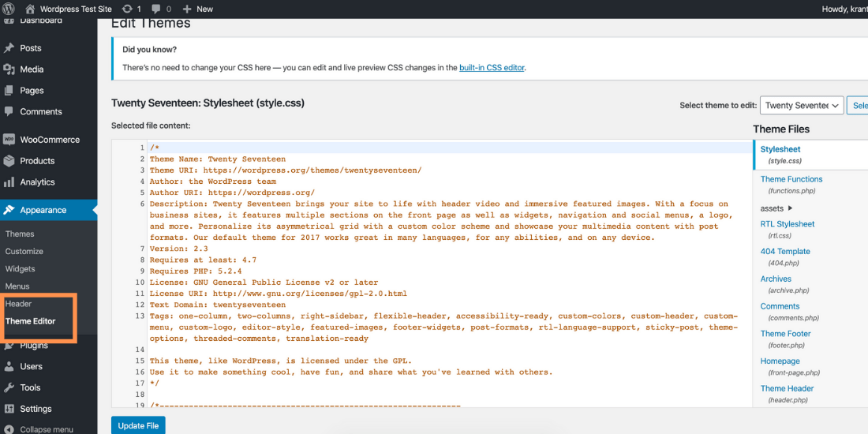The height and width of the screenshot is (434, 868).
Task: Click the plus New icon in admin bar
Action: (188, 9)
